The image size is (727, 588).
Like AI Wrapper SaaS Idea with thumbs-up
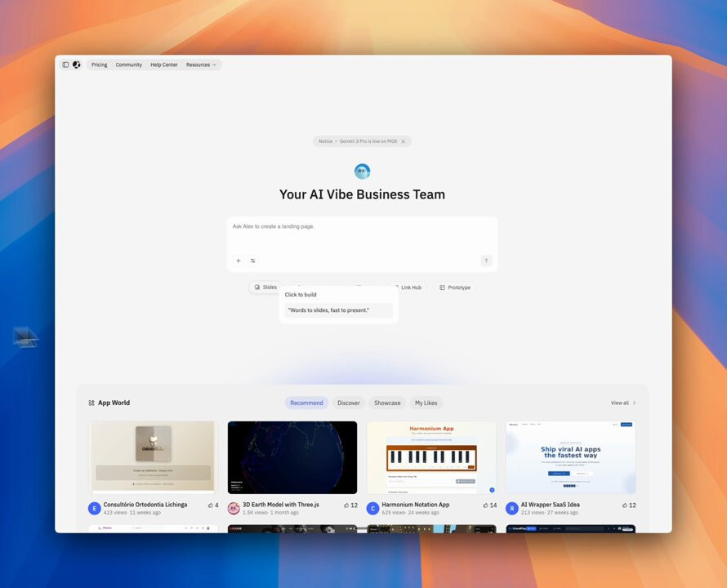click(625, 506)
